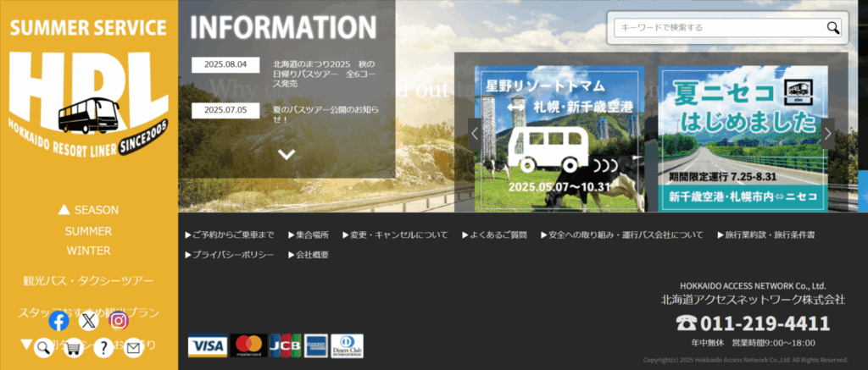868x370 pixels.
Task: Click the question mark help icon
Action: point(103,347)
